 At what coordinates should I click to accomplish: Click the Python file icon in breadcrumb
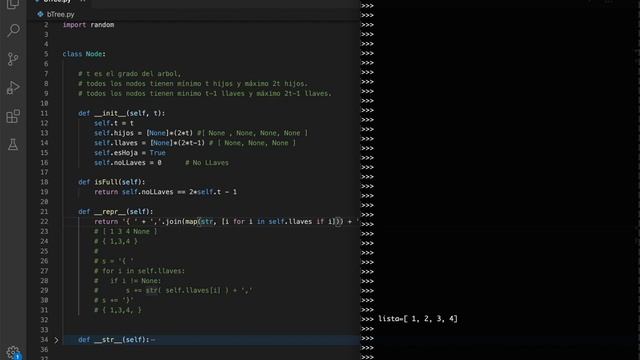point(40,14)
